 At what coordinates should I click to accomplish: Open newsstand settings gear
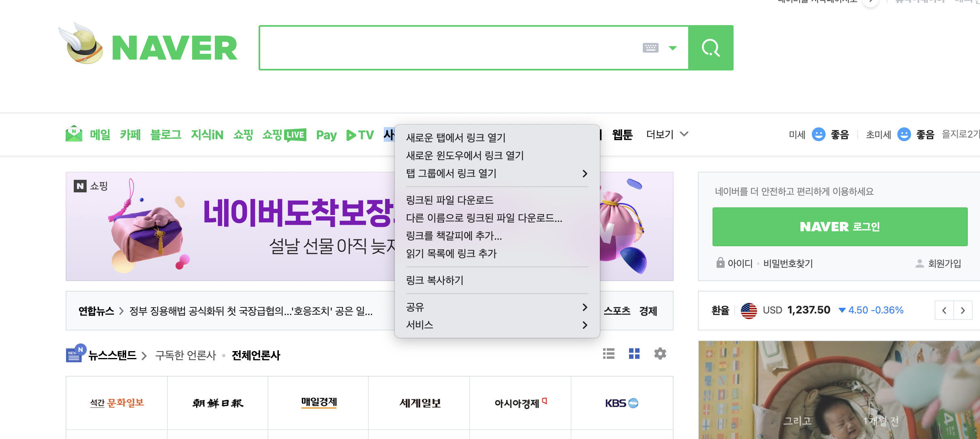660,354
